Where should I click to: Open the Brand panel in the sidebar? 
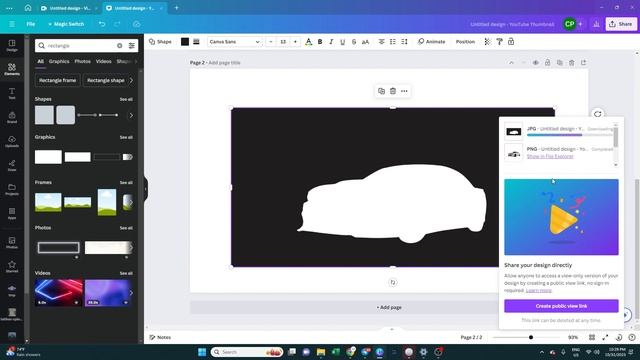pos(12,118)
